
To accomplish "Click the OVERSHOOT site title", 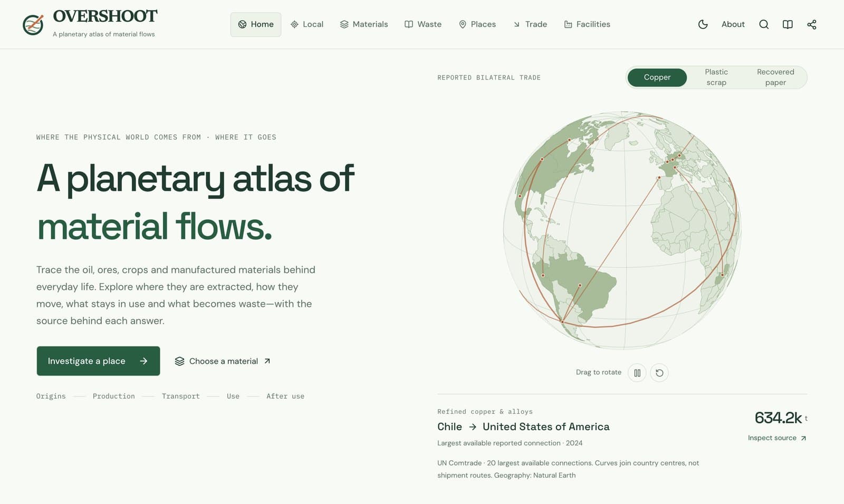I will pyautogui.click(x=105, y=16).
